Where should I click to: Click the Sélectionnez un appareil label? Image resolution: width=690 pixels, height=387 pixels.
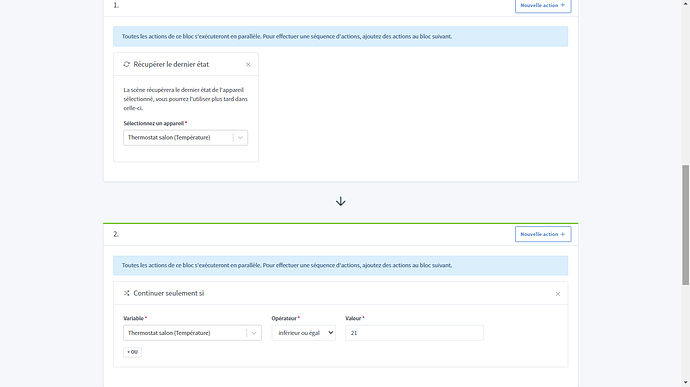[154, 123]
